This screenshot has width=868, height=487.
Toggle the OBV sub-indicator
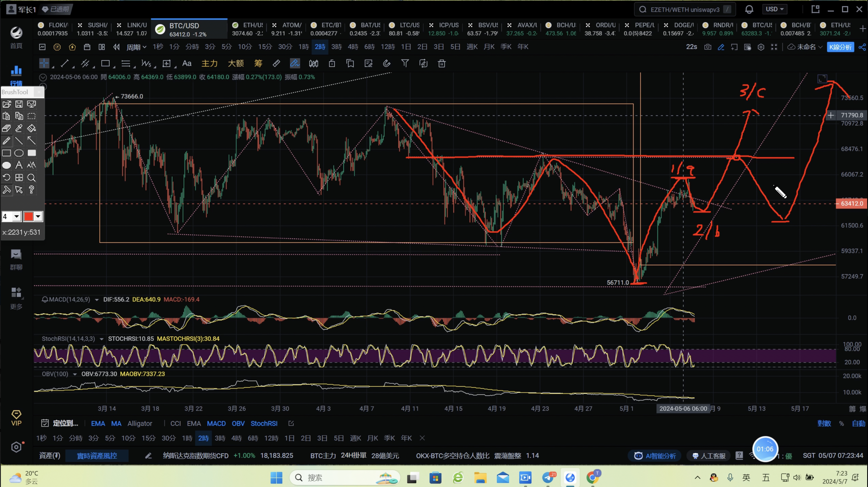coord(238,423)
